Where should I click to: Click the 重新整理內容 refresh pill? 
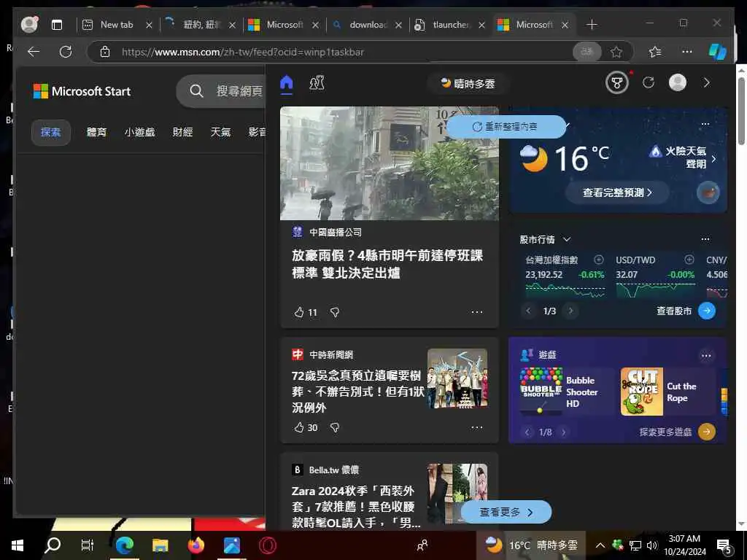(x=505, y=127)
